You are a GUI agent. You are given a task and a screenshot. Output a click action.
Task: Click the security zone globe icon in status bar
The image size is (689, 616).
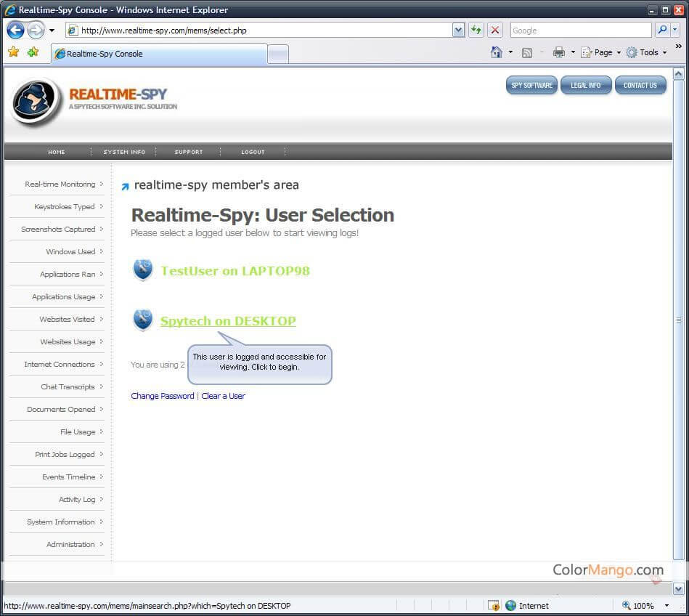point(510,605)
